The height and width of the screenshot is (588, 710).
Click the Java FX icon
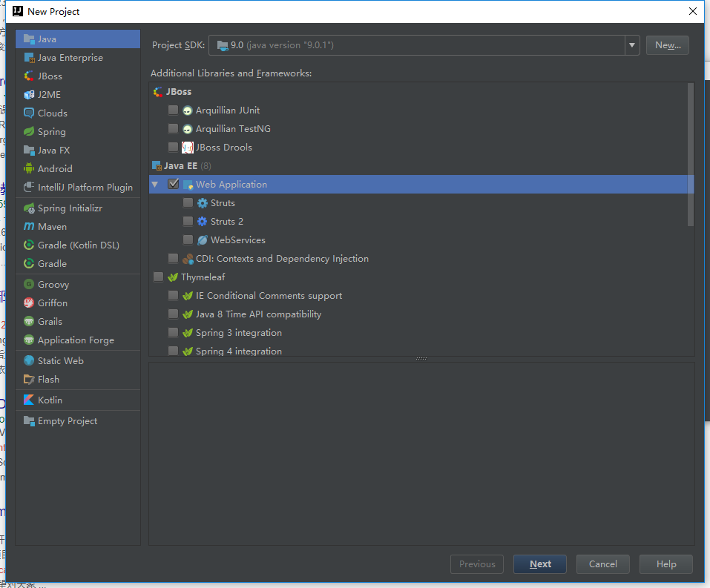click(29, 151)
